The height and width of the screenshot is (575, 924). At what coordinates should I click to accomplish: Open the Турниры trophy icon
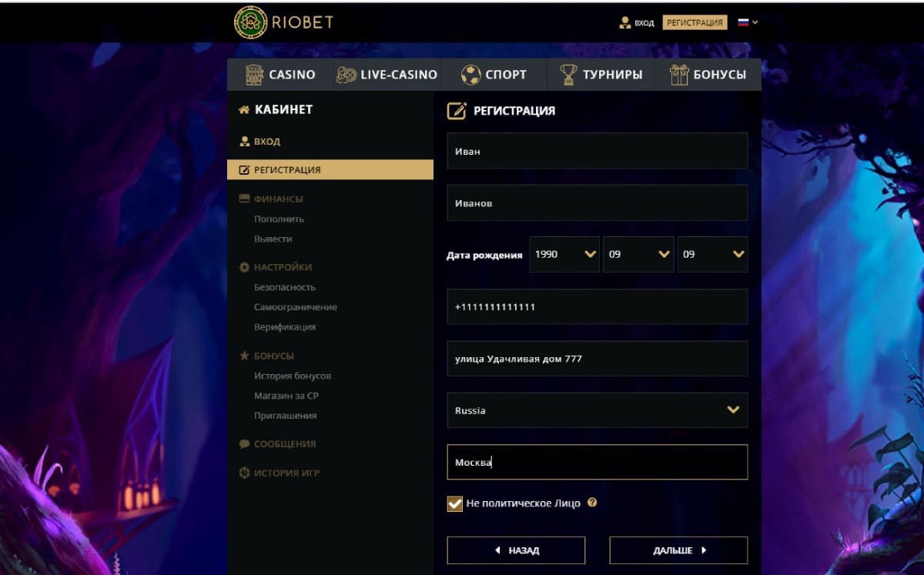pos(568,75)
